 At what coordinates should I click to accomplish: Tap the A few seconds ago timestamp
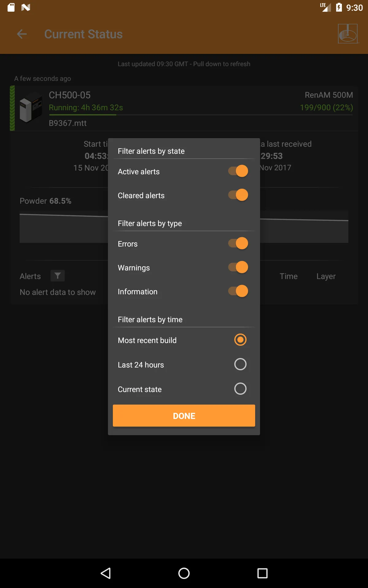[42, 78]
